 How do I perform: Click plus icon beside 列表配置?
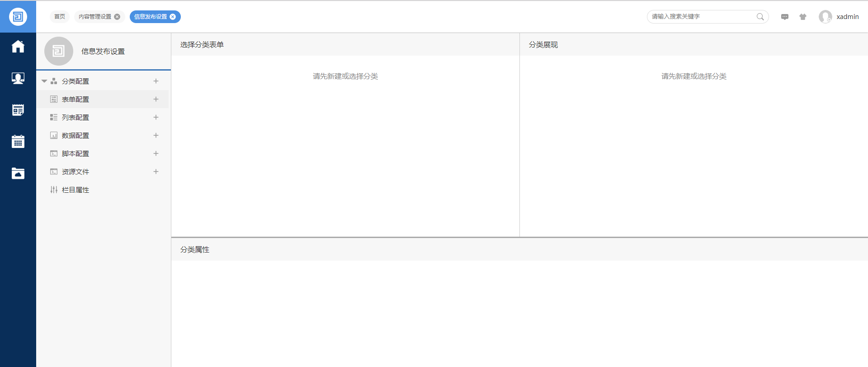point(156,117)
